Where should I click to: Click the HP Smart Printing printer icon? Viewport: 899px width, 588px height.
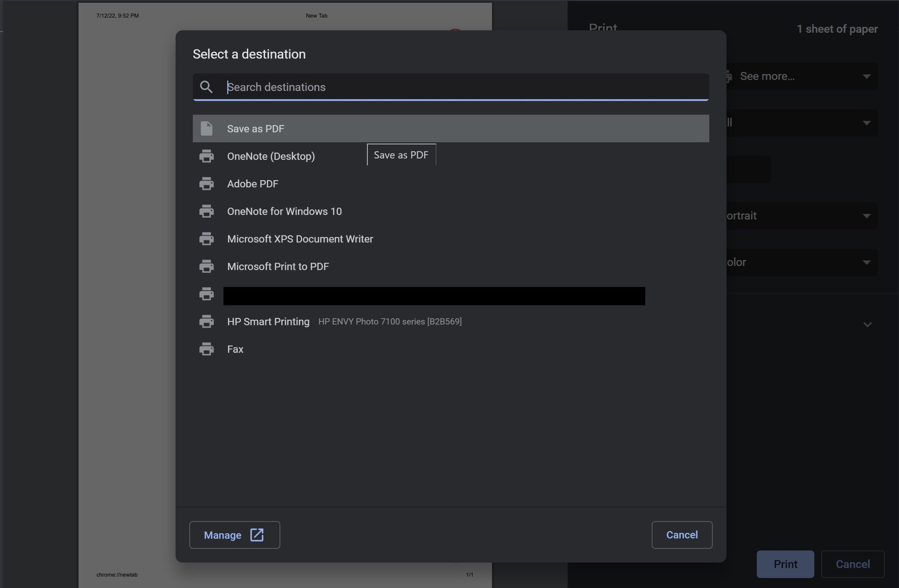point(206,322)
